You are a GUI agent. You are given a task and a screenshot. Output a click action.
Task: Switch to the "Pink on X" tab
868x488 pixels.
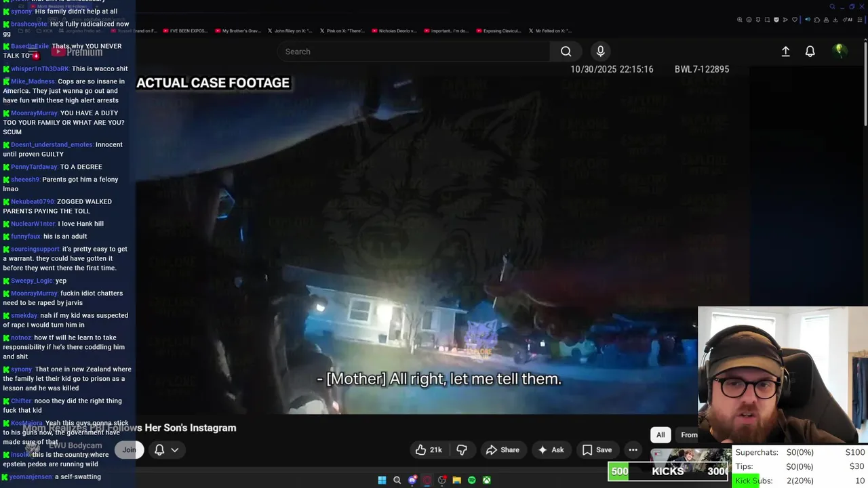pos(342,30)
